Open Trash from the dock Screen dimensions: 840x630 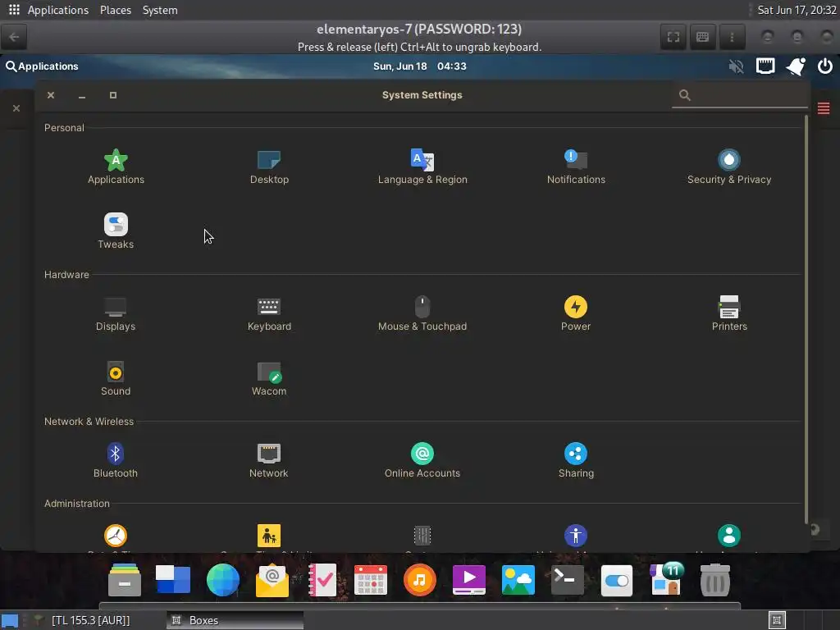point(715,580)
